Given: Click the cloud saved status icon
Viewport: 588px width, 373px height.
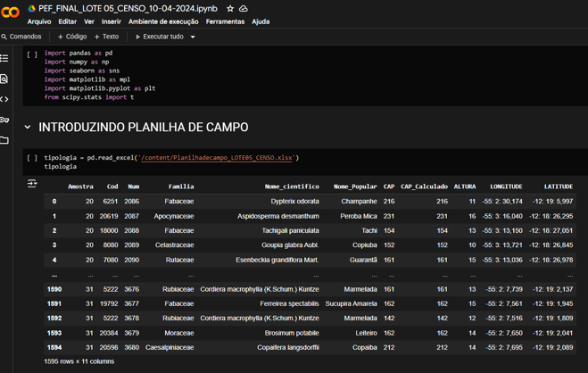Looking at the screenshot, I should tap(244, 9).
